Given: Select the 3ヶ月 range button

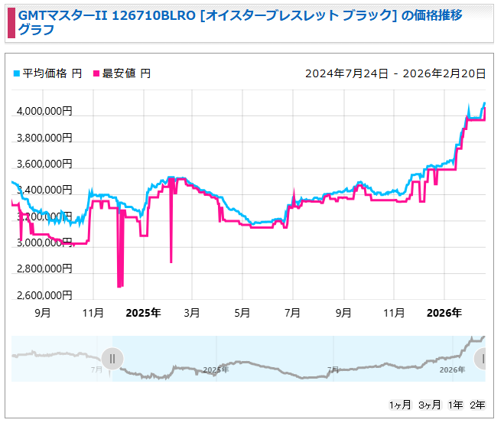Looking at the screenshot, I should (429, 405).
